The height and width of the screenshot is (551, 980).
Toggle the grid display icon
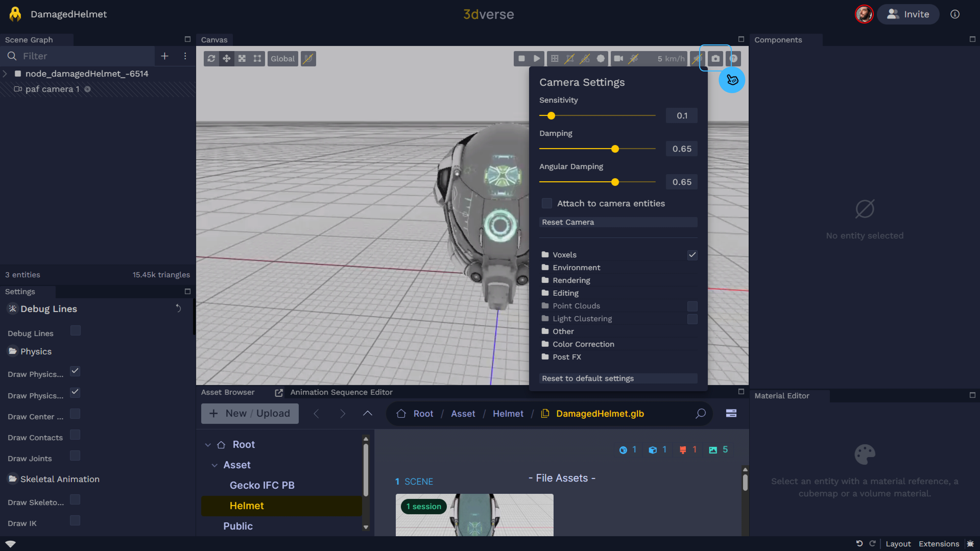[554, 59]
